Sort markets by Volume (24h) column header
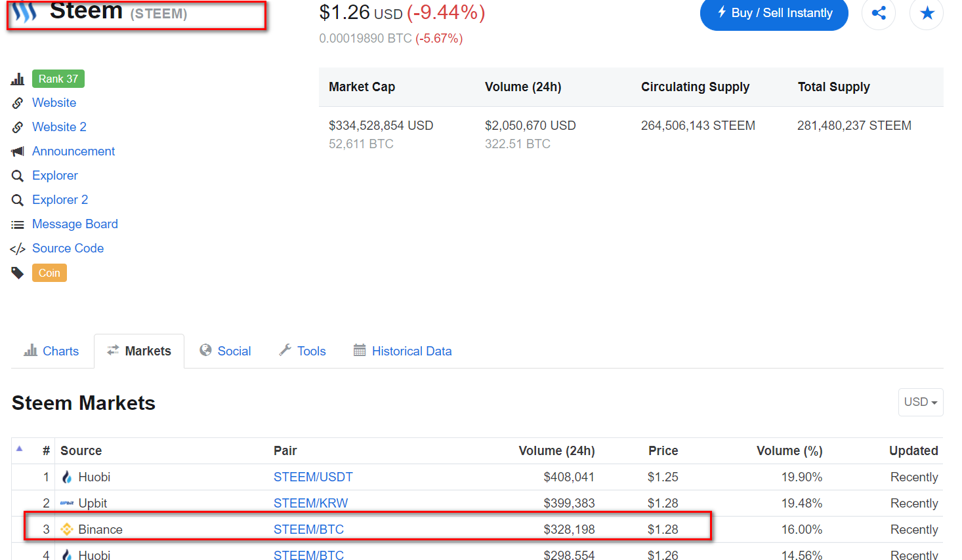Screen dimensions: 962x560 pos(556,450)
